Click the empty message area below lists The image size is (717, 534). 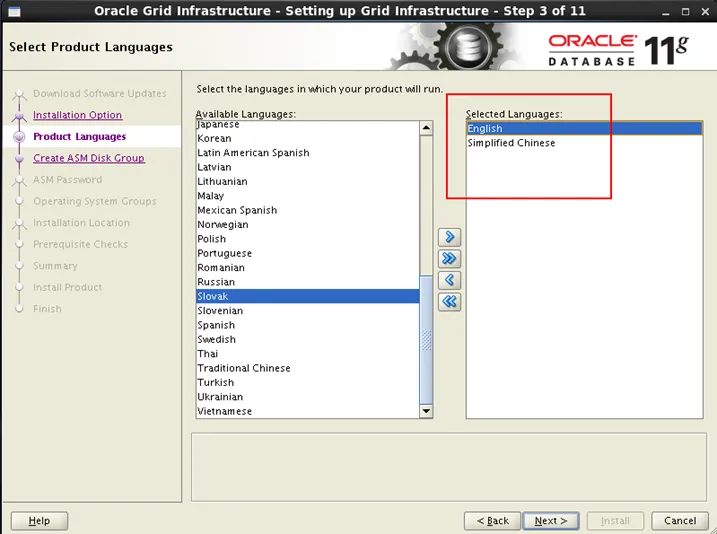449,467
